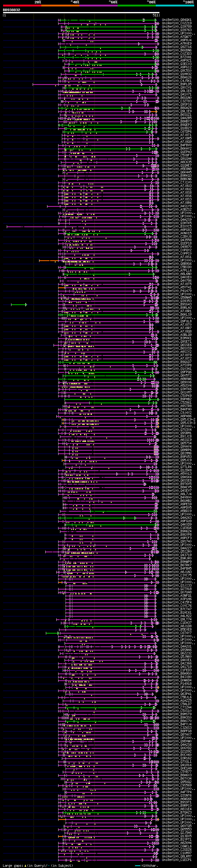The height and width of the screenshot is (868, 197).
Task: Select hit UniRef100_Q95JC9-3
Action: point(179,423)
